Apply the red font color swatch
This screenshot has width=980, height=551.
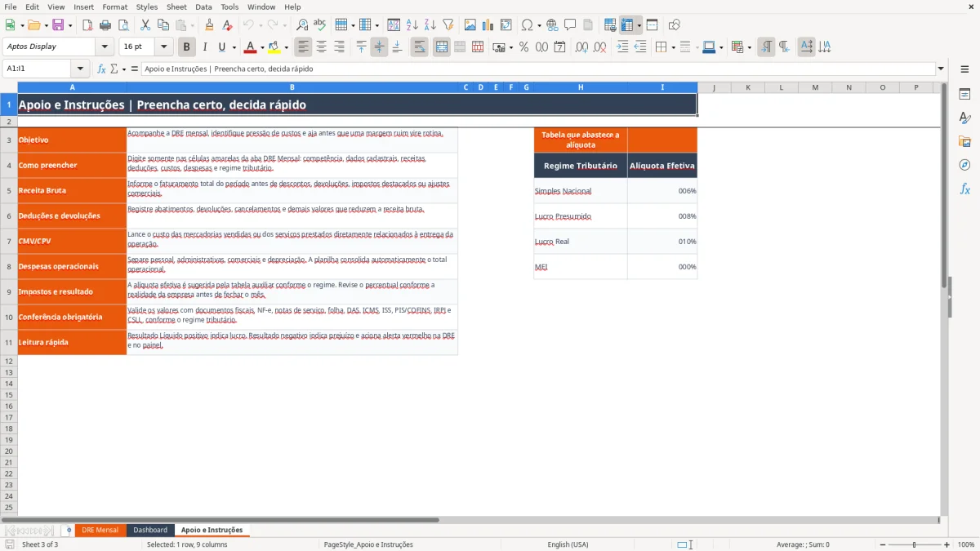(252, 47)
